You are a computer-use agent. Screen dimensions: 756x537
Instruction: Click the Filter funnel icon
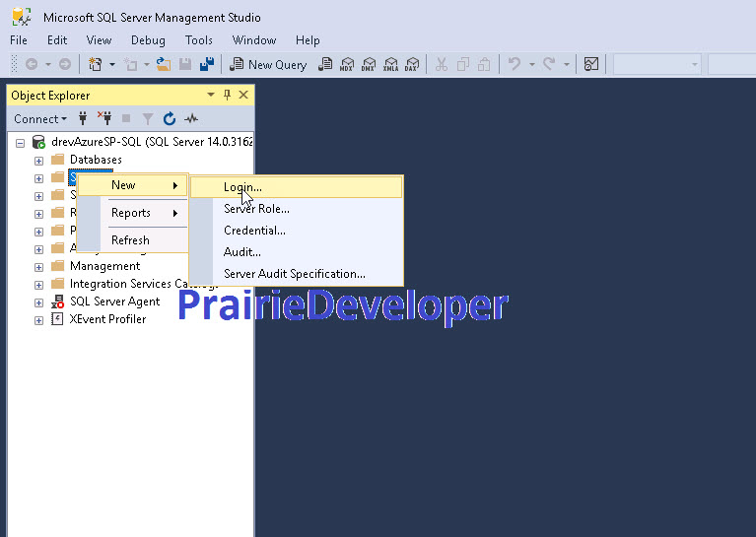[148, 118]
